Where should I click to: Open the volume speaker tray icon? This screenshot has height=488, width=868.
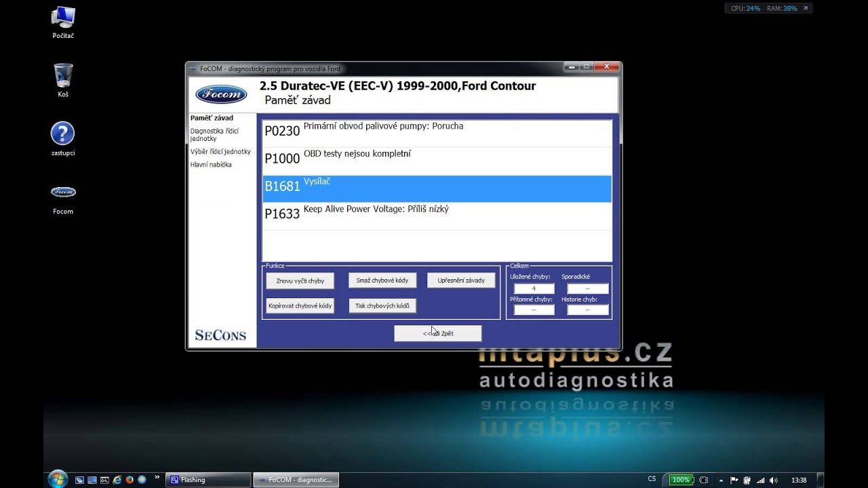coord(774,480)
